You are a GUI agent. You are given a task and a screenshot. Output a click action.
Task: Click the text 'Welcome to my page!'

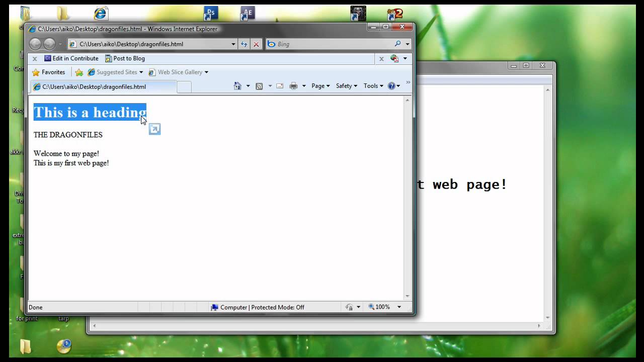(66, 153)
